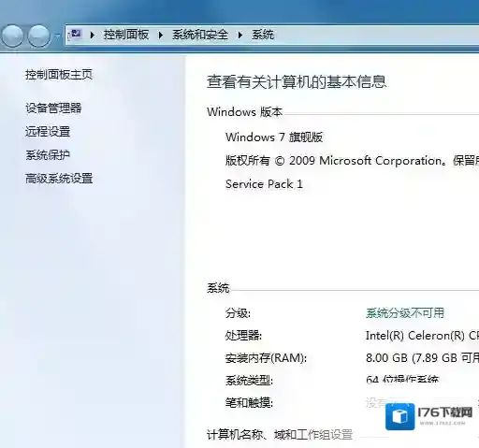
Task: Open 高级系统设置 from the sidebar
Action: point(59,179)
